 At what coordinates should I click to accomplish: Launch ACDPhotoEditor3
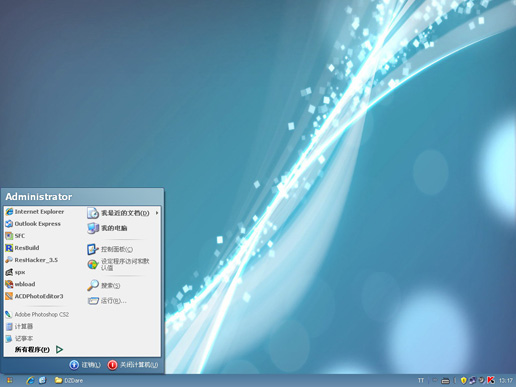pyautogui.click(x=34, y=296)
